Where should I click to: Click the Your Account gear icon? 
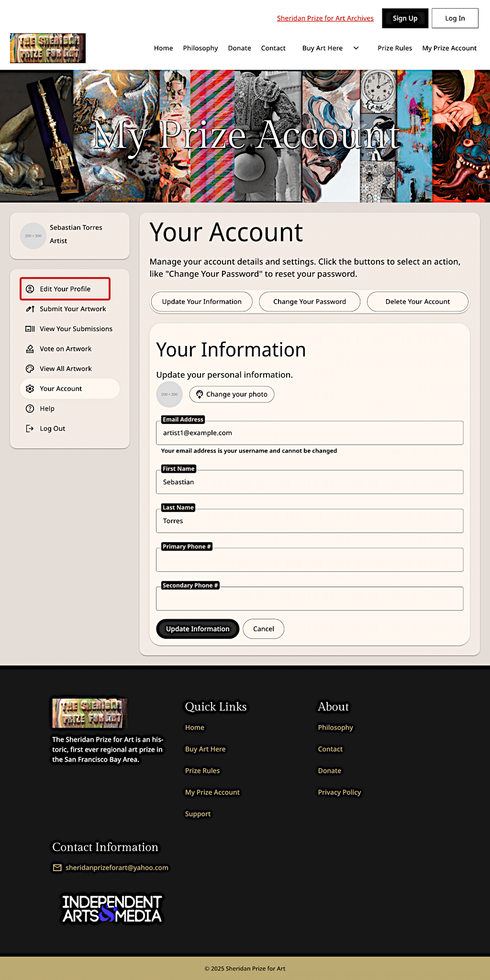(30, 389)
